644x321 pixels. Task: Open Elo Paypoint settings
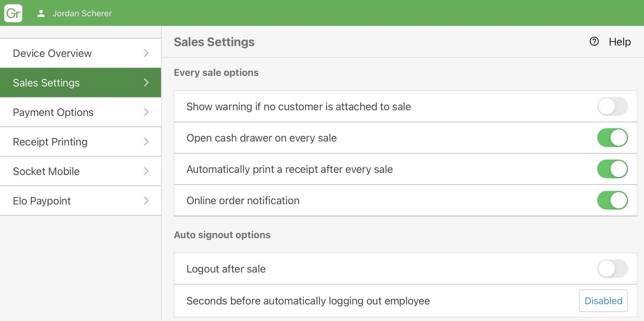coord(42,201)
